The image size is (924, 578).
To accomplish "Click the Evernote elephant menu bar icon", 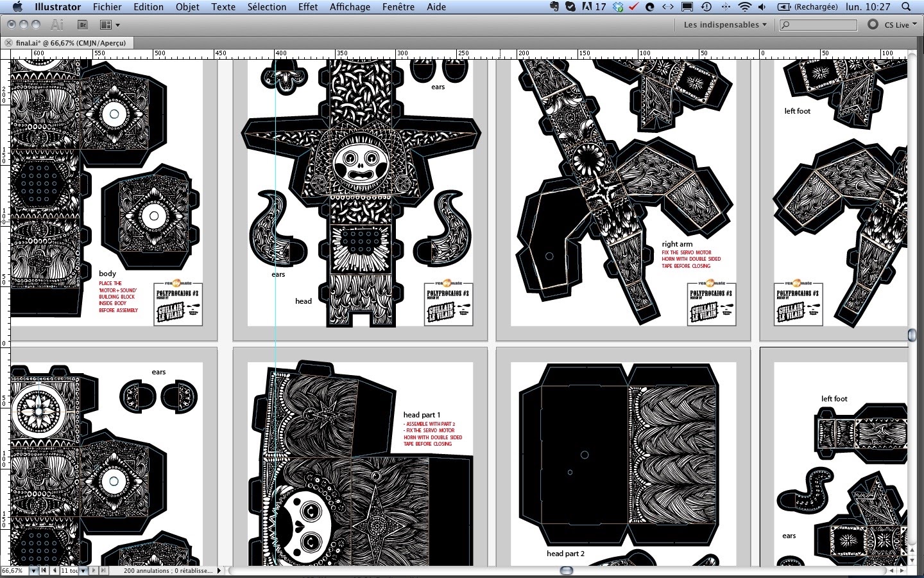I will pyautogui.click(x=556, y=7).
